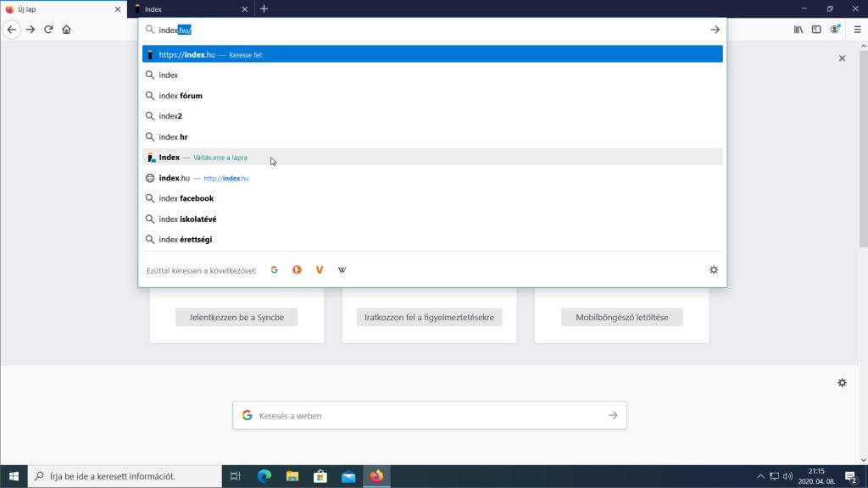The width and height of the screenshot is (868, 488).
Task: Open a new tab with plus button
Action: pos(264,8)
